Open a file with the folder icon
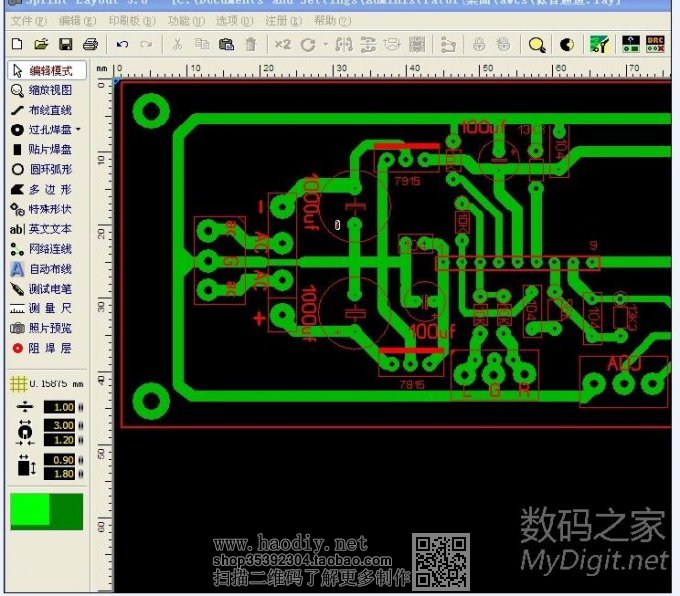This screenshot has height=596, width=680. (x=41, y=44)
